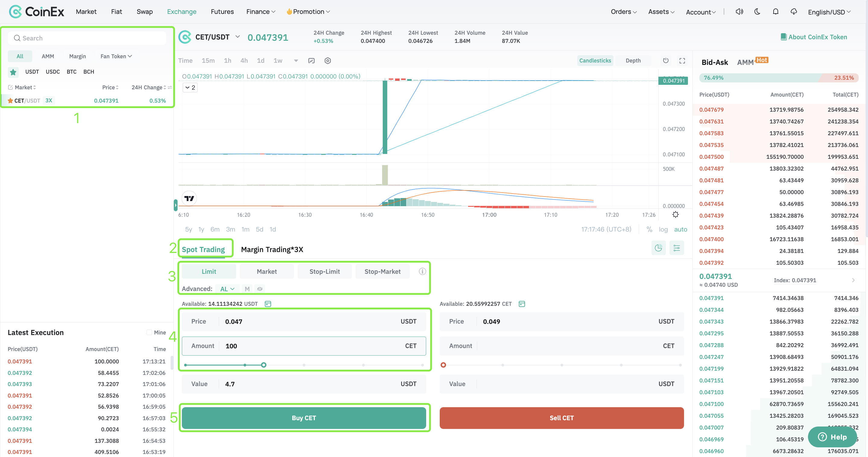Click transfer icon next to CET available

[x=521, y=304]
